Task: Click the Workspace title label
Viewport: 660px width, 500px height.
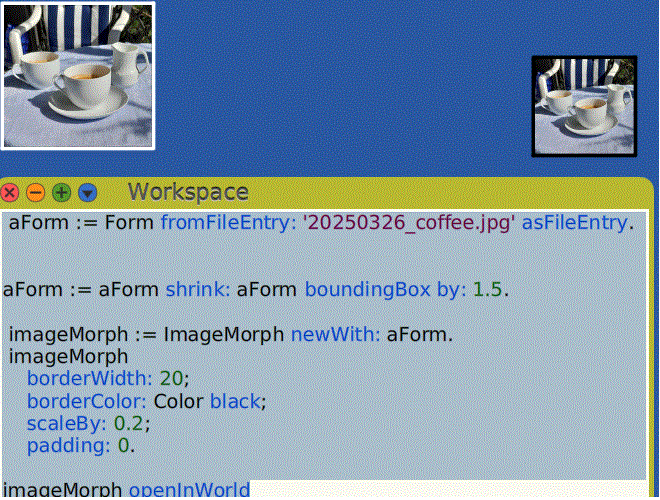Action: (188, 192)
